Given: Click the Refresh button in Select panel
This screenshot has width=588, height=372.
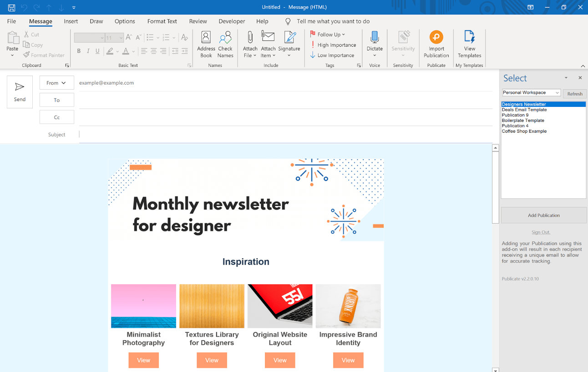Looking at the screenshot, I should pyautogui.click(x=574, y=93).
